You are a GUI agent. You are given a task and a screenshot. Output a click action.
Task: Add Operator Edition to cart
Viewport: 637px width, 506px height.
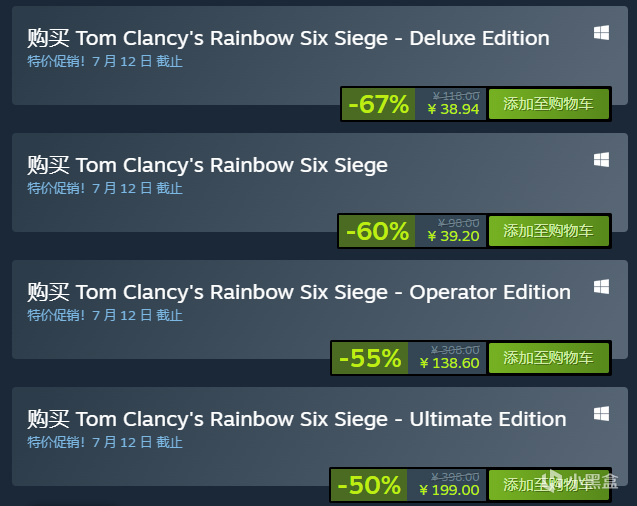(548, 358)
